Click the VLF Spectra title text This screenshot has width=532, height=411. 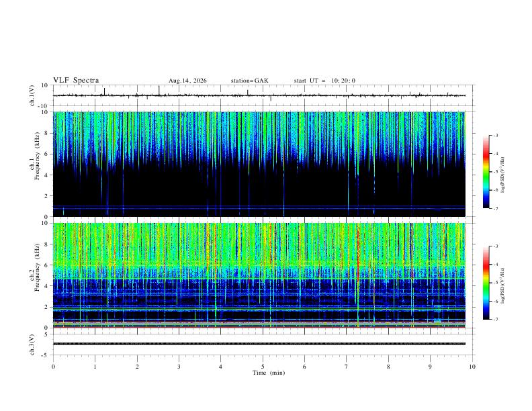pos(76,81)
